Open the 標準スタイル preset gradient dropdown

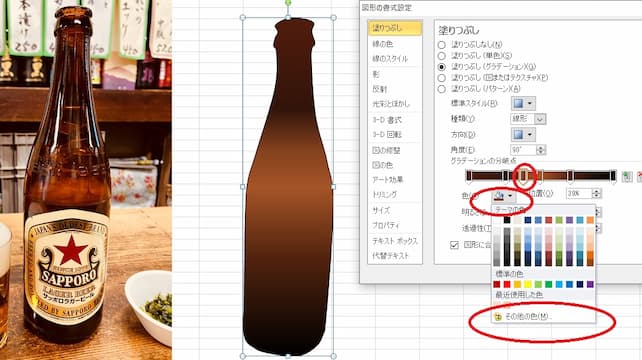tap(523, 103)
